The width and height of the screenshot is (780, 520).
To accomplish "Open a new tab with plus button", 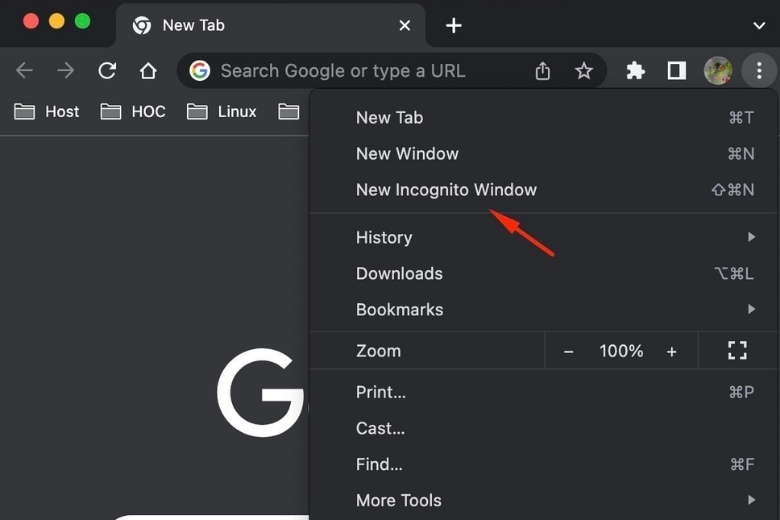I will (x=454, y=25).
